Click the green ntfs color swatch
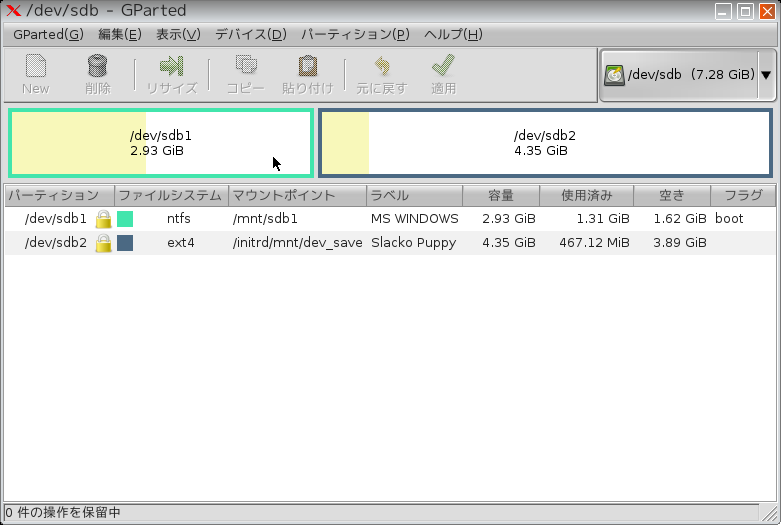 coord(125,219)
